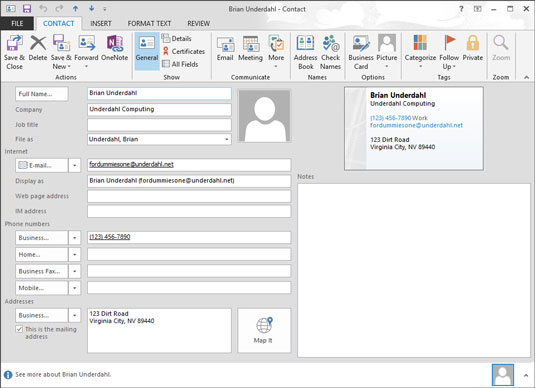535x388 pixels.
Task: Open the Picture options in the ribbon
Action: point(387,51)
